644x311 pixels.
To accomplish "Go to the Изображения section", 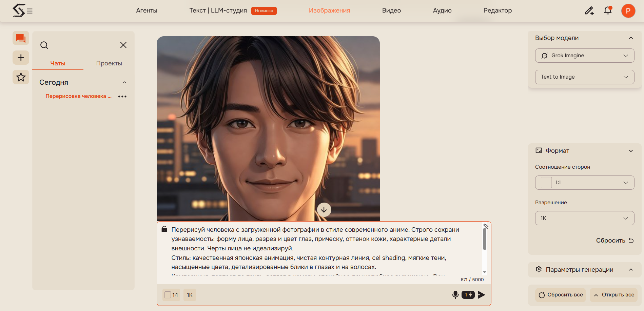I will coord(329,11).
